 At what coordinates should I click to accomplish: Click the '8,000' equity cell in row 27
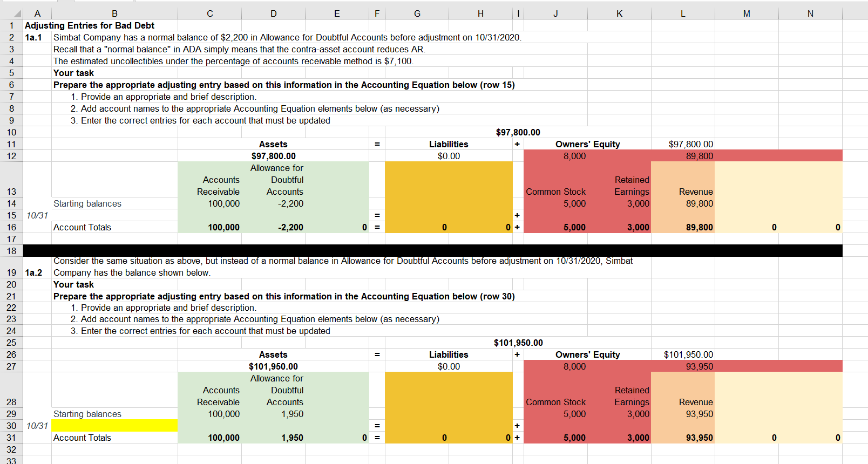[574, 366]
